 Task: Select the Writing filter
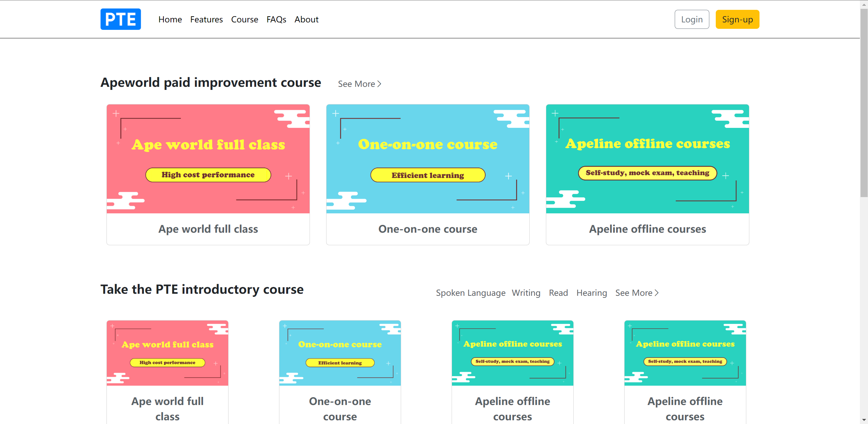pos(526,293)
